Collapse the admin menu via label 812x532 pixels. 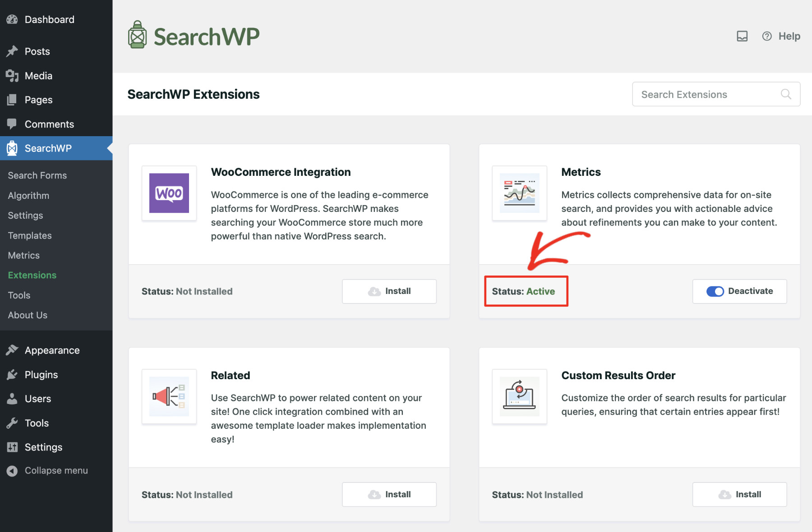[56, 471]
